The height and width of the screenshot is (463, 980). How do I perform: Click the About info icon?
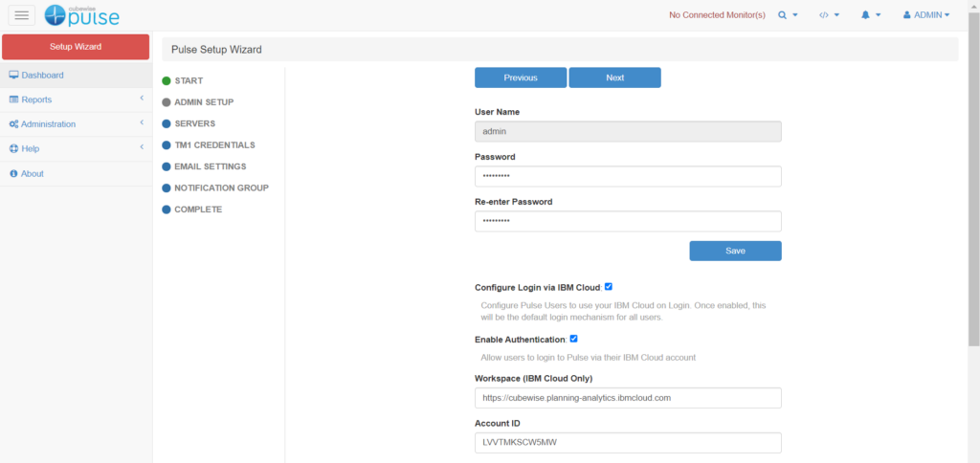[13, 173]
